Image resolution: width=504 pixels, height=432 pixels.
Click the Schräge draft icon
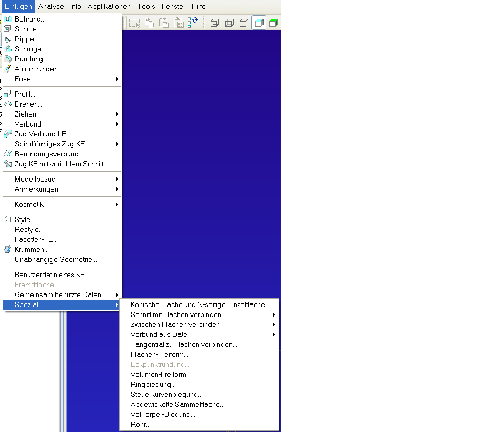tap(8, 49)
